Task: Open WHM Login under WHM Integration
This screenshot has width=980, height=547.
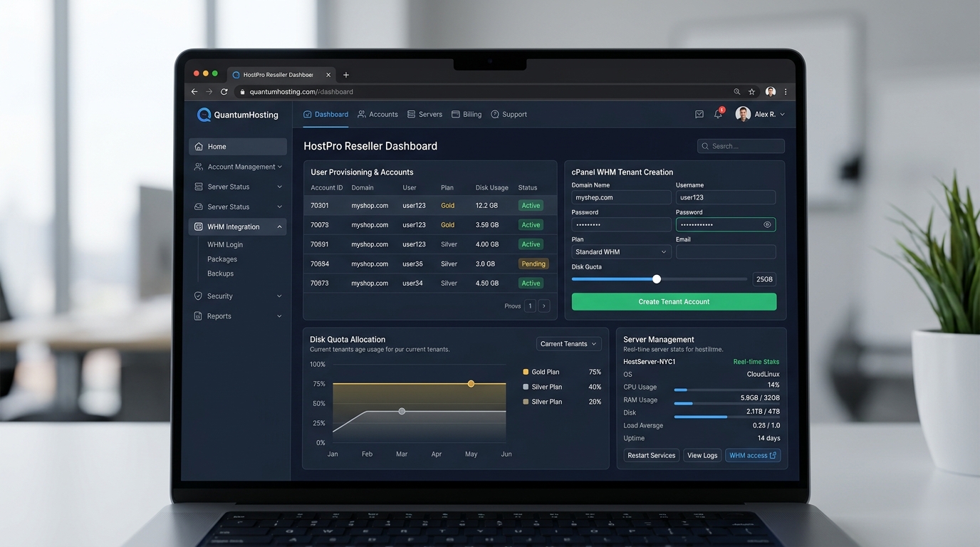Action: pyautogui.click(x=225, y=244)
